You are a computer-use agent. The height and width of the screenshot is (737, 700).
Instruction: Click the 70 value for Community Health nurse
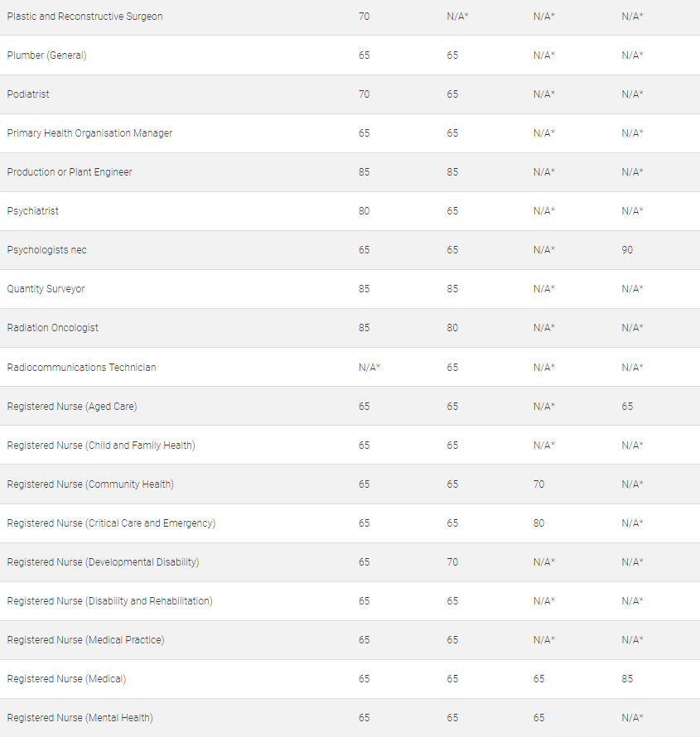point(538,484)
